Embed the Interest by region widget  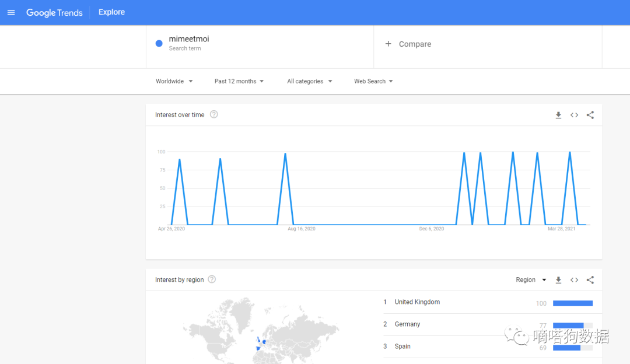click(x=574, y=280)
